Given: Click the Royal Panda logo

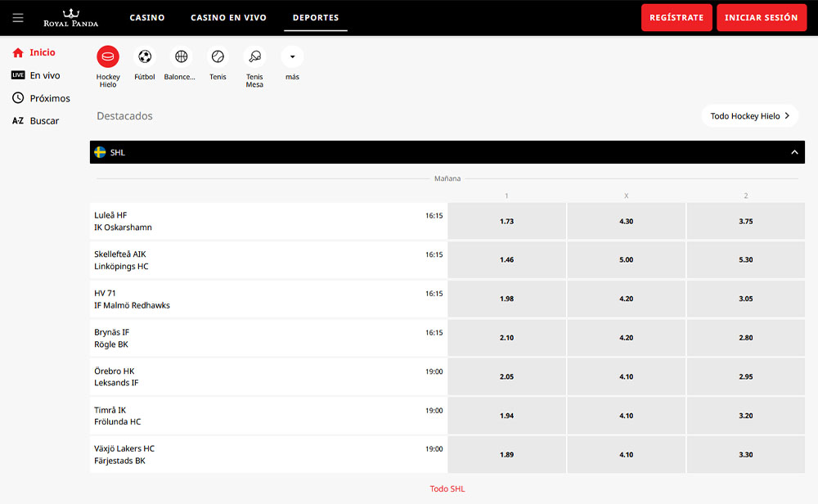Looking at the screenshot, I should coord(70,17).
